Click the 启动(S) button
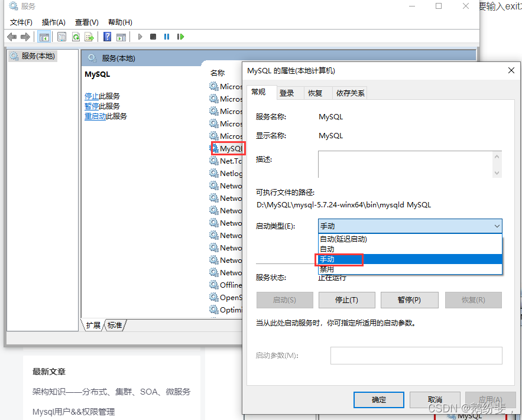 coord(284,300)
